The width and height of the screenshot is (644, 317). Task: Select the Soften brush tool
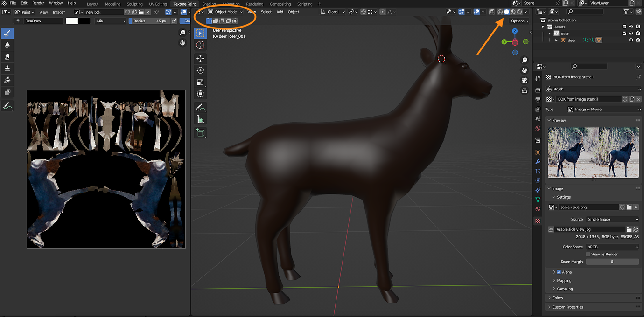tap(7, 45)
